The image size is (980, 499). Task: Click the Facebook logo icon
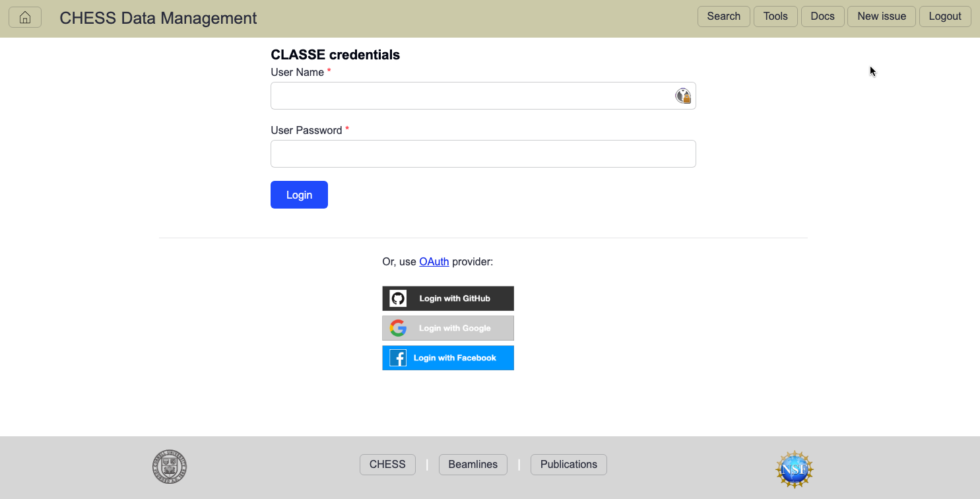click(x=398, y=358)
